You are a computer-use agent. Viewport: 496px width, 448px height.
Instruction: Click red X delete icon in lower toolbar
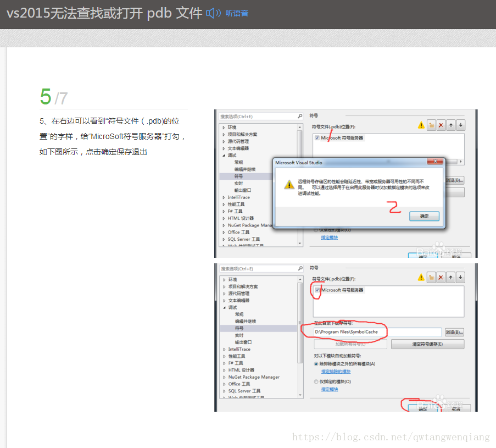[x=441, y=278]
